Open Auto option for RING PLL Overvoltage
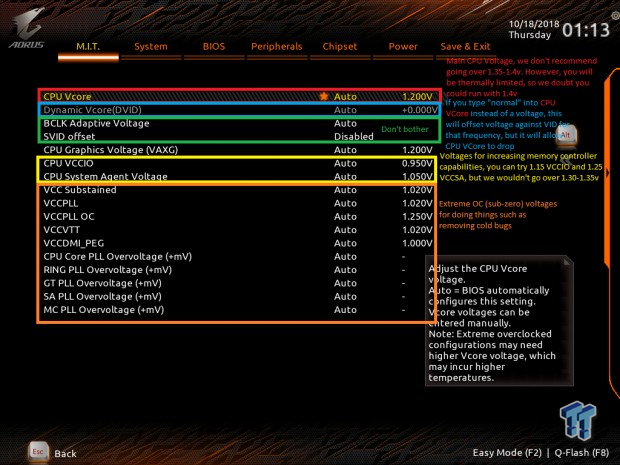Screen dimensions: 620x465 [x=345, y=270]
